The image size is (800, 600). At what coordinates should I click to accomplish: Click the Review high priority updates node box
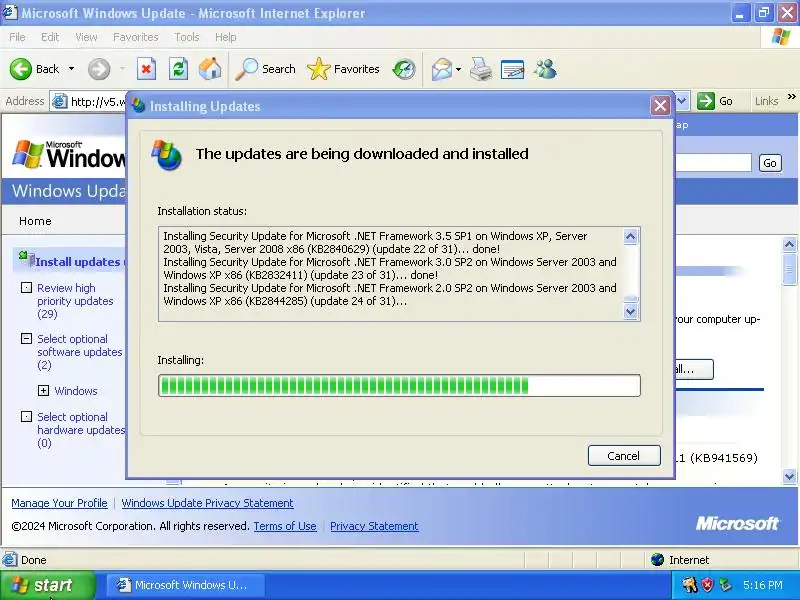click(26, 288)
